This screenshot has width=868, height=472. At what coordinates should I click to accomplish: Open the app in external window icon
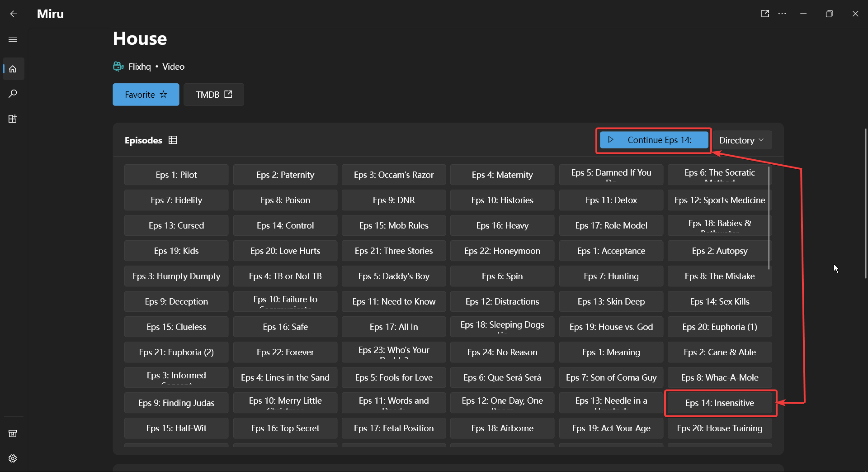click(765, 14)
